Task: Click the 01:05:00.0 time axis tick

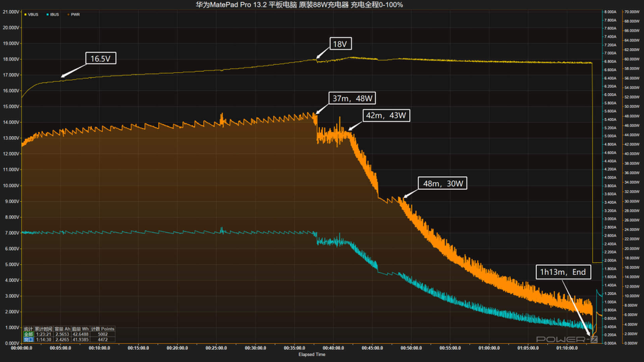Action: (x=528, y=348)
